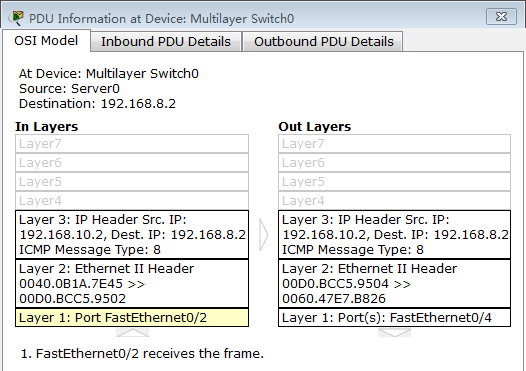Viewport: 526px width, 371px height.
Task: Select In Layers Layer 3 IP Header
Action: 132,234
